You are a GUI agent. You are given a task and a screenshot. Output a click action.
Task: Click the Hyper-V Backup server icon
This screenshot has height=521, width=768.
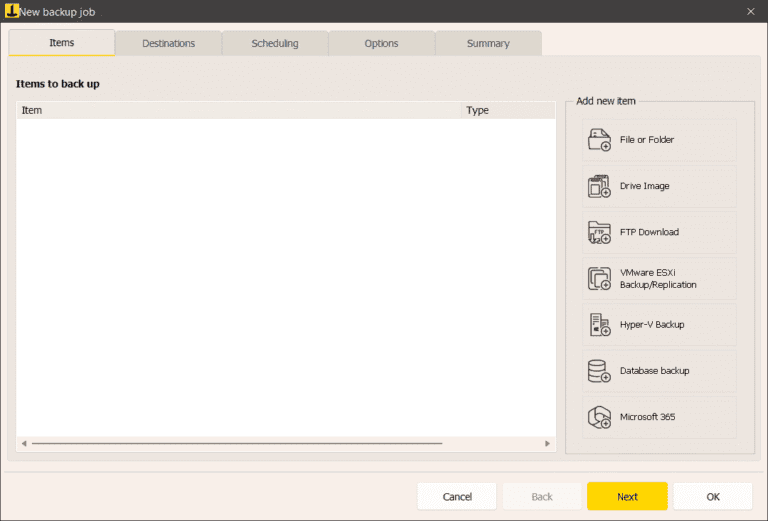599,325
